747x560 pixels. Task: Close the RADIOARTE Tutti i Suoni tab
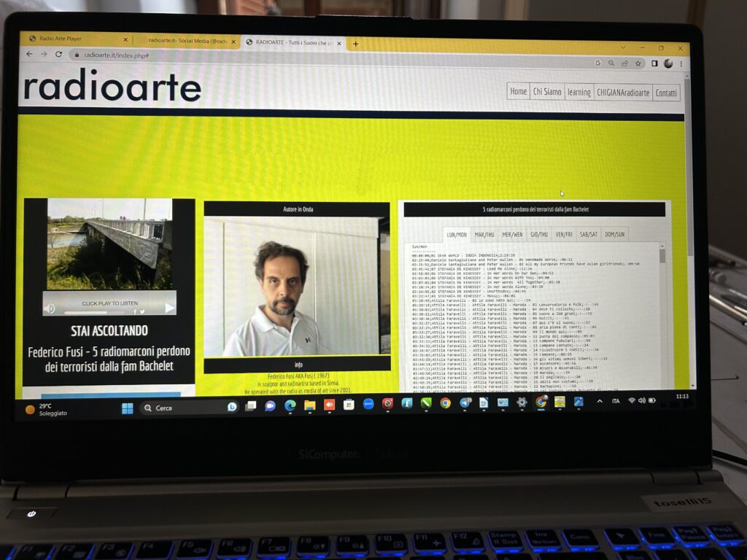point(339,43)
